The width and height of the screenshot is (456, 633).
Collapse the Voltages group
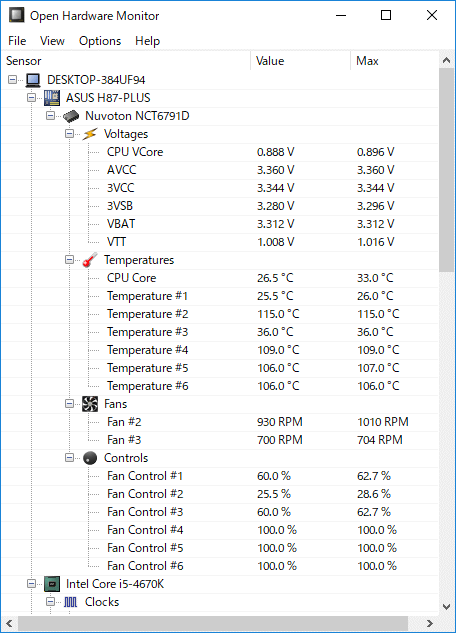pos(69,134)
